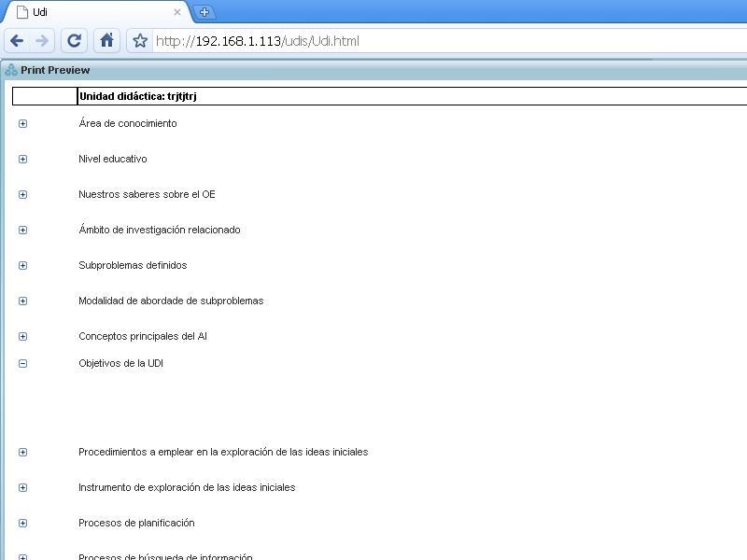This screenshot has width=747, height=560.
Task: Expand the Nivel educativo row
Action: (22, 159)
